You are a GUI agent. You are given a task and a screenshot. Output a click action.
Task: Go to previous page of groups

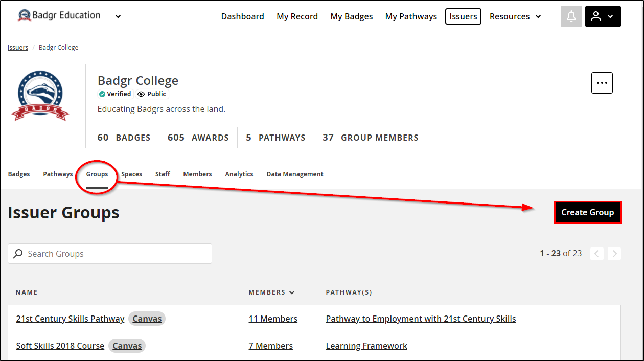(x=597, y=253)
